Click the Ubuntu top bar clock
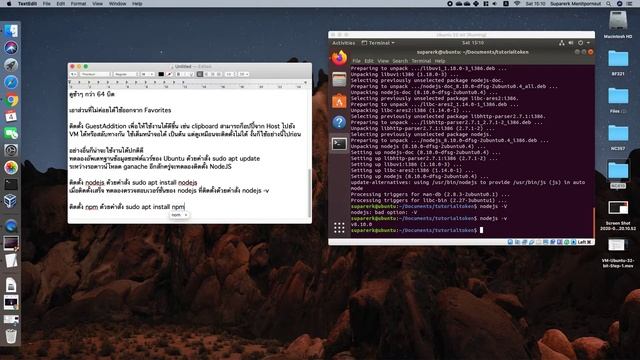This screenshot has width=640, height=360. (x=473, y=43)
